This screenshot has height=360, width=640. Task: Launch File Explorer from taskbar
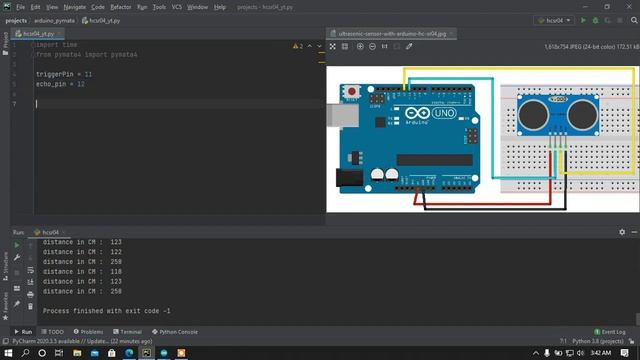coord(77,353)
